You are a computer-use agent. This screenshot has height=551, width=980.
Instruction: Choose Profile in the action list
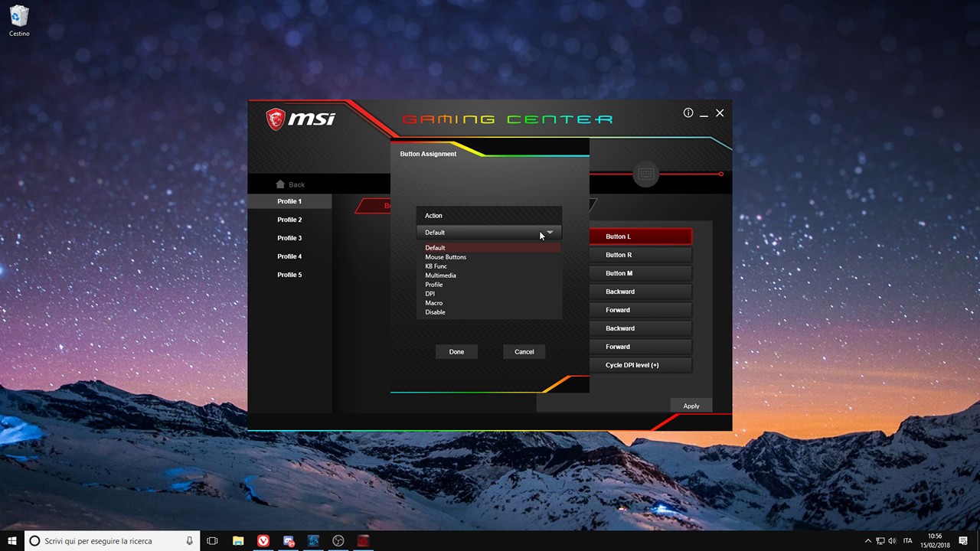[x=489, y=285]
